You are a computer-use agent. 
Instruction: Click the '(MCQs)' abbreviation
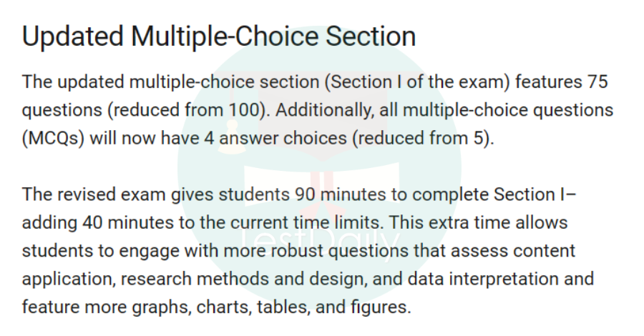[53, 138]
